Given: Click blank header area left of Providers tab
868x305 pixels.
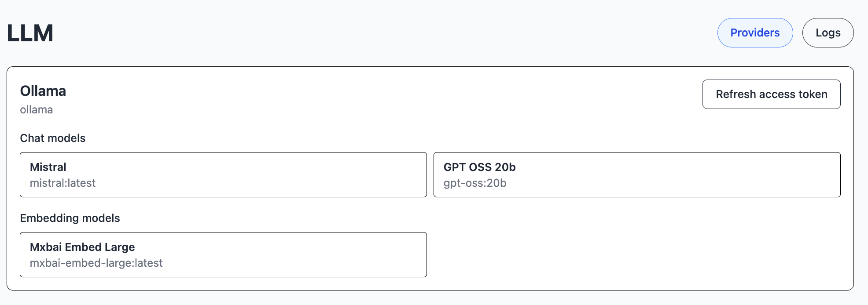Looking at the screenshot, I should [396, 33].
